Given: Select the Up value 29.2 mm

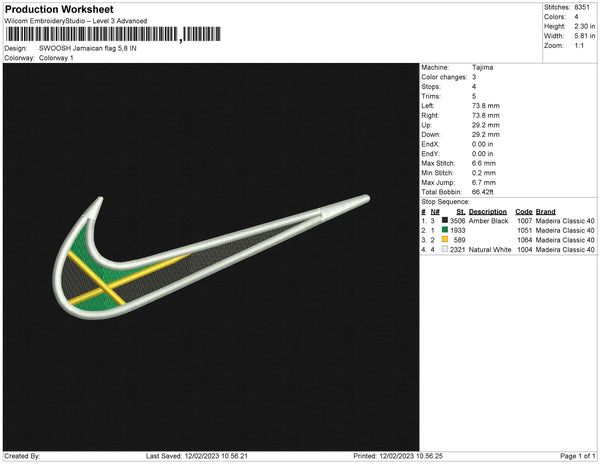Looking at the screenshot, I should point(486,125).
